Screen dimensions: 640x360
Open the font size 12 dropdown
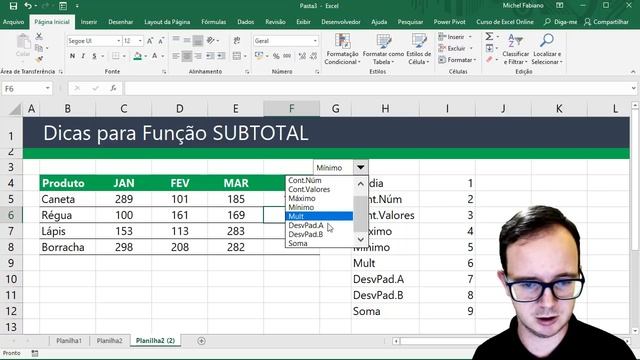tap(140, 41)
